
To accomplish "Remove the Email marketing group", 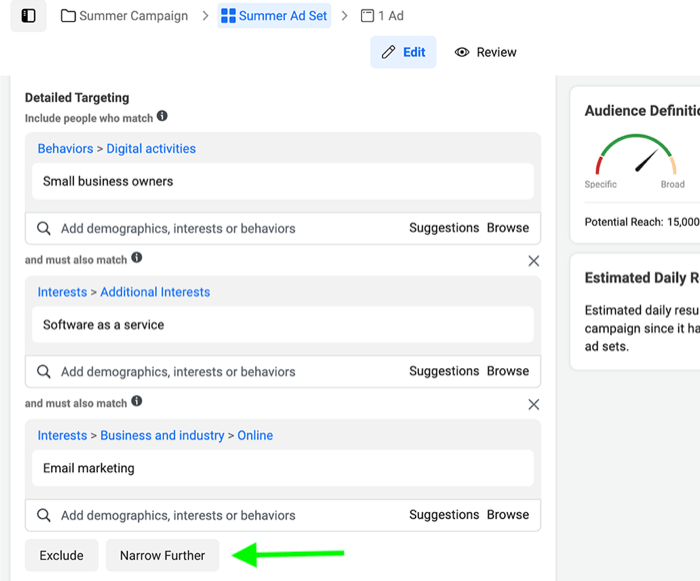I will click(533, 405).
